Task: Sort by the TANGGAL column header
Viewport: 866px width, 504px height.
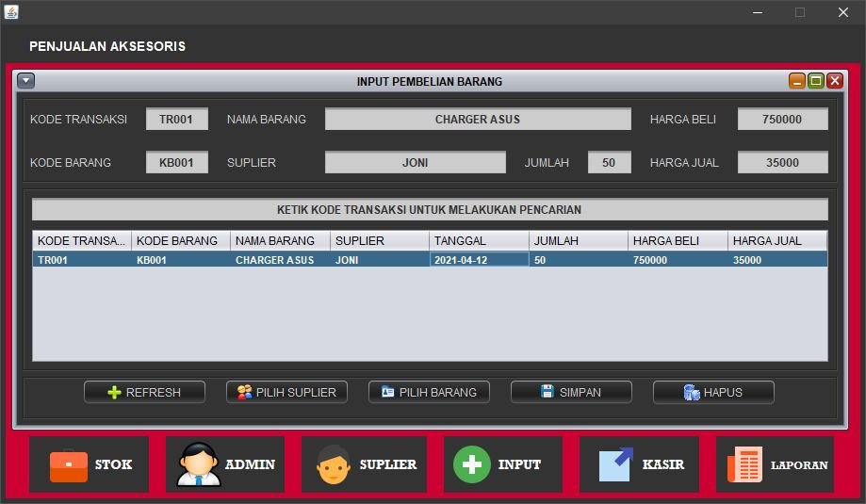Action: click(479, 240)
